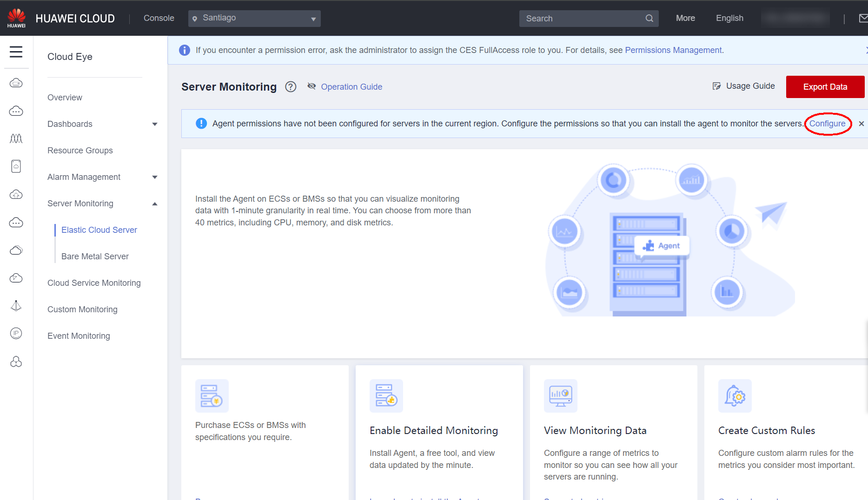
Task: Dismiss the agent permissions notice
Action: click(x=861, y=124)
